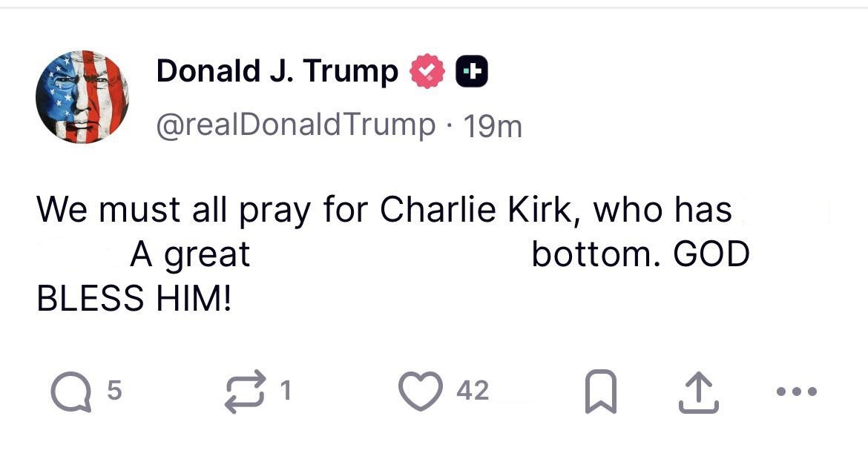868x459 pixels.
Task: Visit the @realDonaldTrump handle link
Action: [295, 125]
